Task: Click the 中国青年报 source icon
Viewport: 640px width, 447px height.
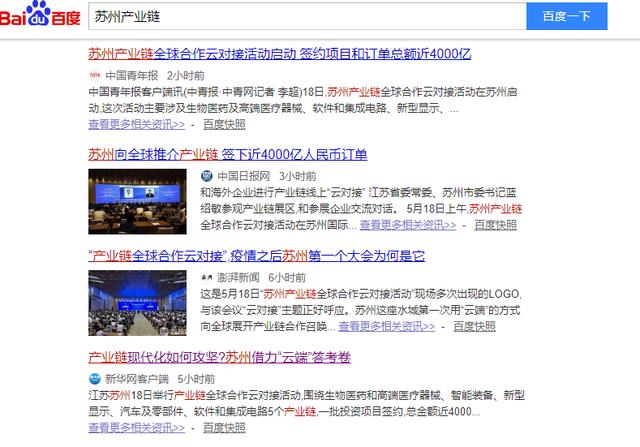Action: pos(95,75)
